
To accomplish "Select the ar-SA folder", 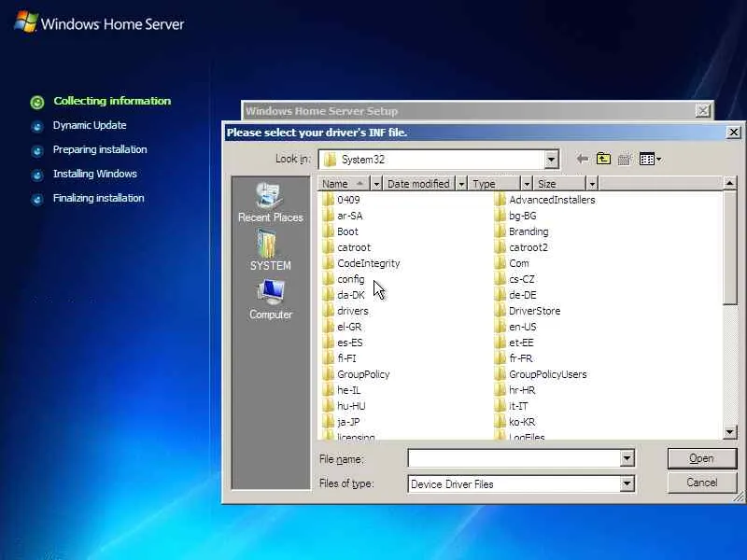I will (x=343, y=216).
